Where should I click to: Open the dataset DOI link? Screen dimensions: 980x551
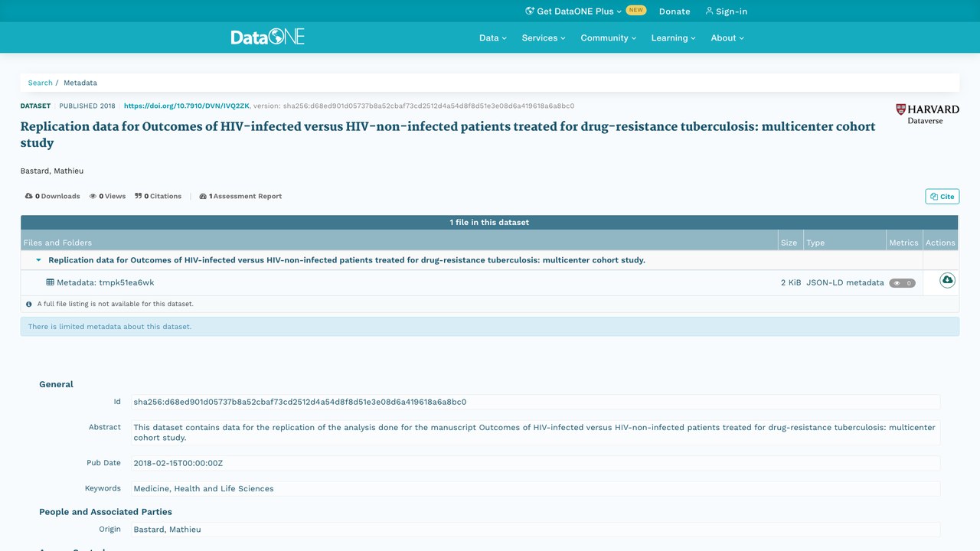(186, 106)
